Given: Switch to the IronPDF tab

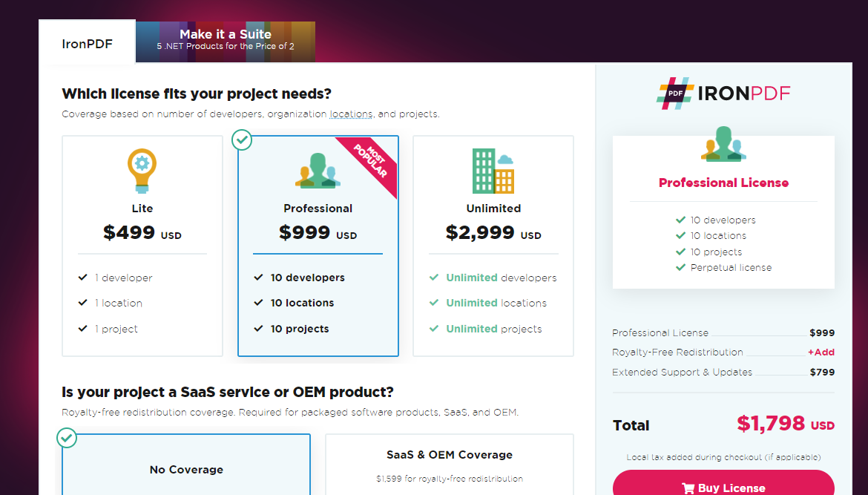Looking at the screenshot, I should 87,44.
